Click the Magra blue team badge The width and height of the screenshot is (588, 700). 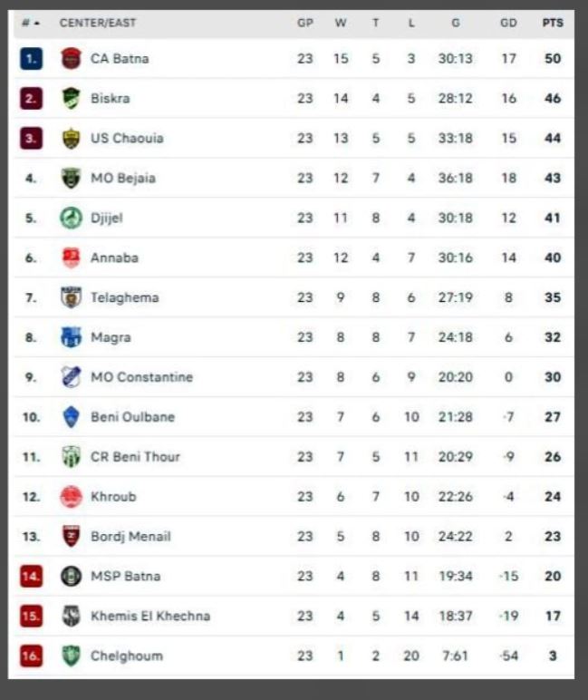(x=71, y=337)
